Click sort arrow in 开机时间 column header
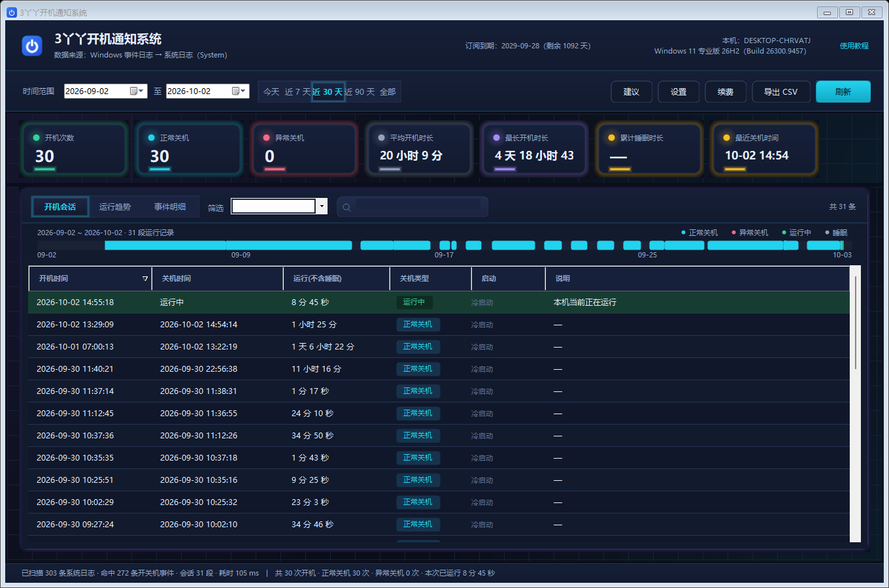 tap(145, 278)
